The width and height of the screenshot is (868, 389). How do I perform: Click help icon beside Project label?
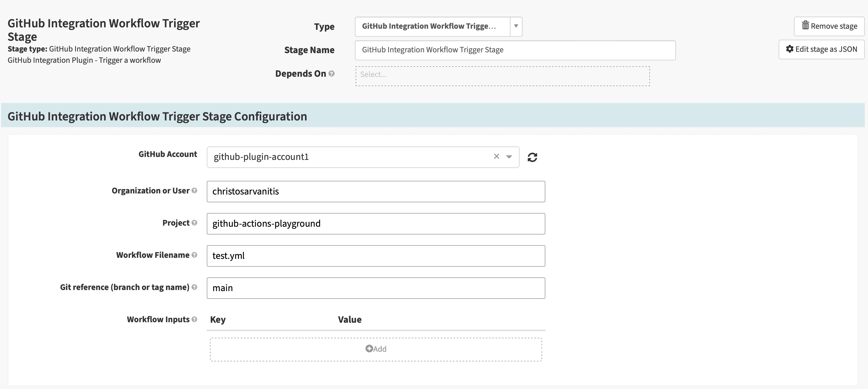(194, 223)
